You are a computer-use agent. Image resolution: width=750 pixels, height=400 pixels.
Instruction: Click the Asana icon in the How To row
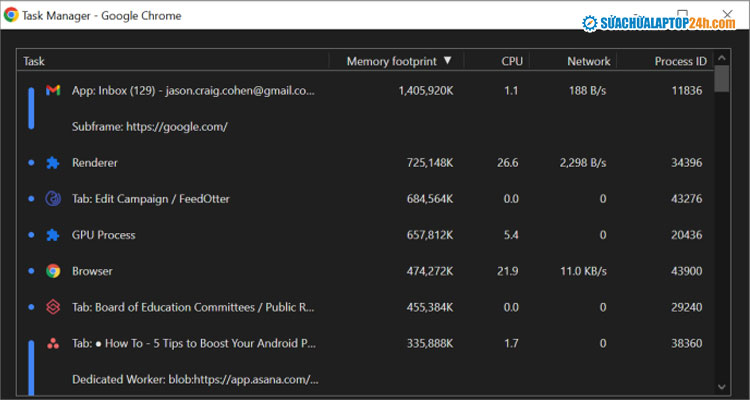[53, 343]
